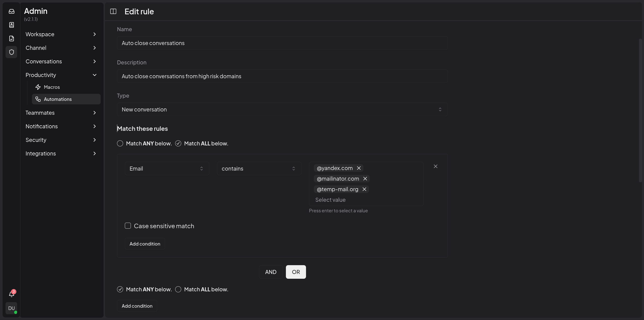Select Match ANY below in the first group
The image size is (644, 320).
[120, 143]
